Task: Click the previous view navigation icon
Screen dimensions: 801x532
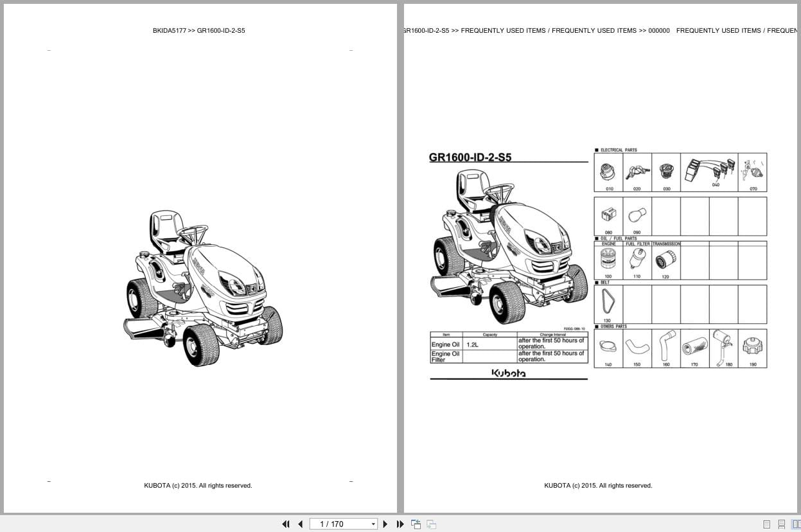Action: click(416, 524)
